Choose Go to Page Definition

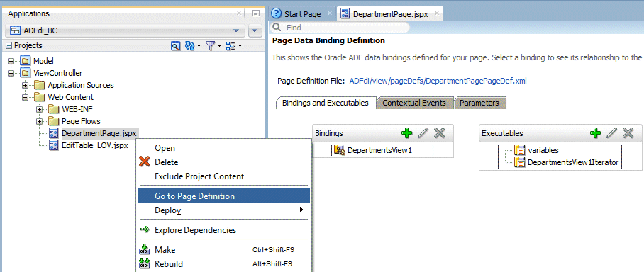click(x=223, y=195)
